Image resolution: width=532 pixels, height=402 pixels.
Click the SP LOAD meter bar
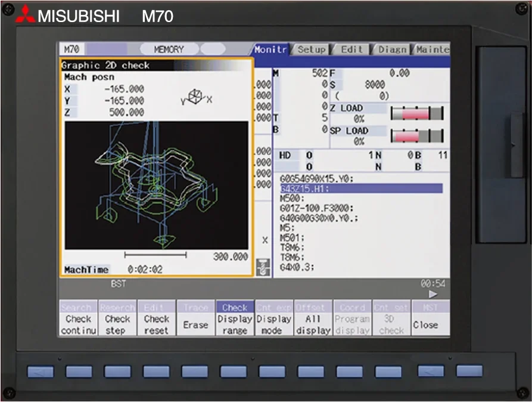417,136
